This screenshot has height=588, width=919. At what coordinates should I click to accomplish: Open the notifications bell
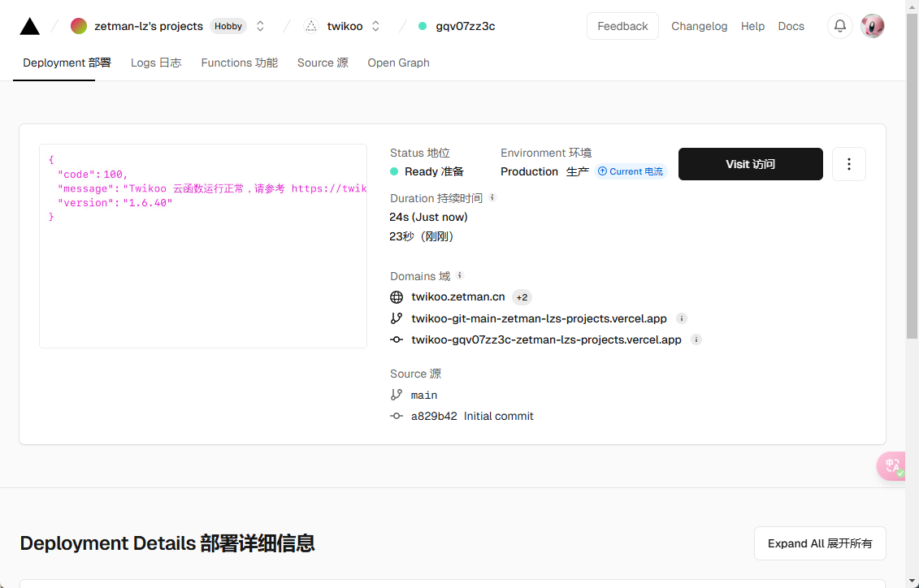click(x=840, y=26)
